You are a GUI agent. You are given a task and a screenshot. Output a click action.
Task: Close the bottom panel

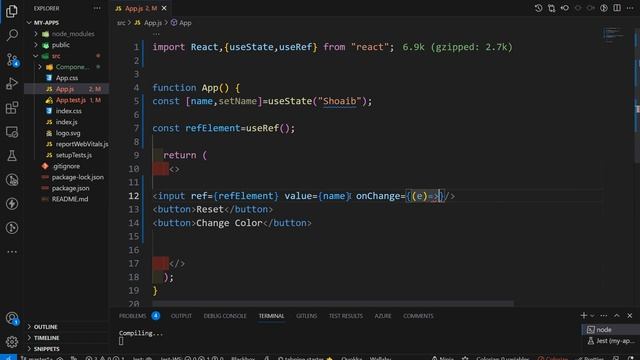(630, 316)
